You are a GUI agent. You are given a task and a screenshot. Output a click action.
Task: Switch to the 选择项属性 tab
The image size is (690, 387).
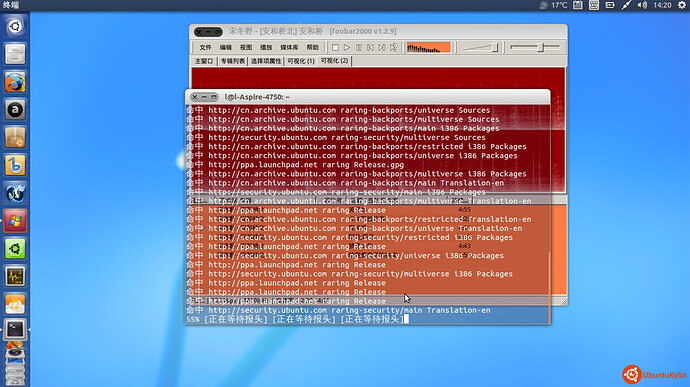[266, 61]
